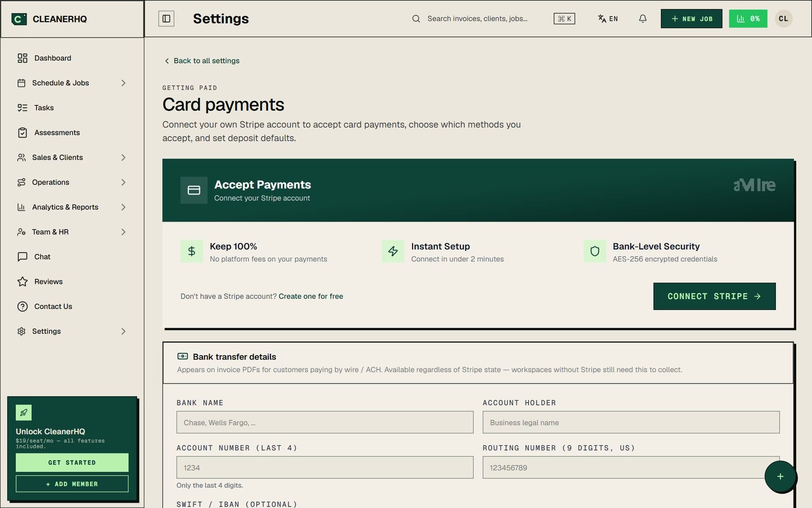Expand the Sales & Clients chevron
This screenshot has height=508, width=812.
pyautogui.click(x=123, y=157)
